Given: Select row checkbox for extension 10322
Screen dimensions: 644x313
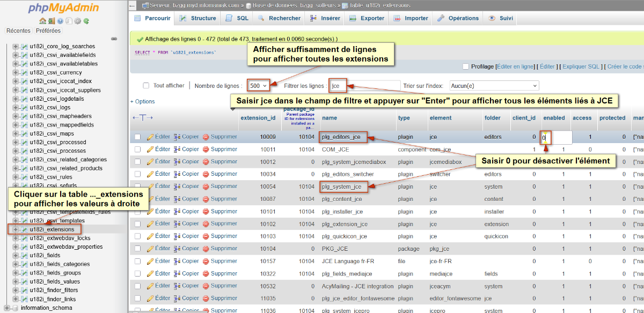Looking at the screenshot, I should pos(138,273).
